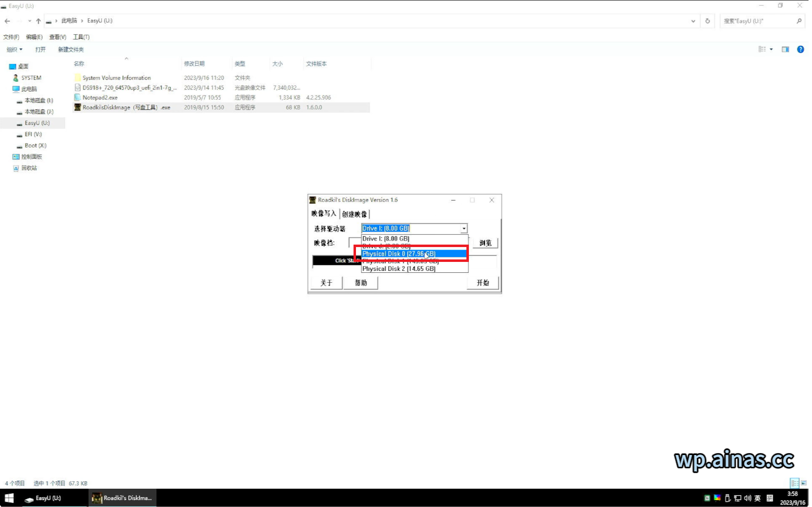Choose Drive I: (8.00 GB) from list
Screen dimensions: 812x507
click(x=414, y=239)
